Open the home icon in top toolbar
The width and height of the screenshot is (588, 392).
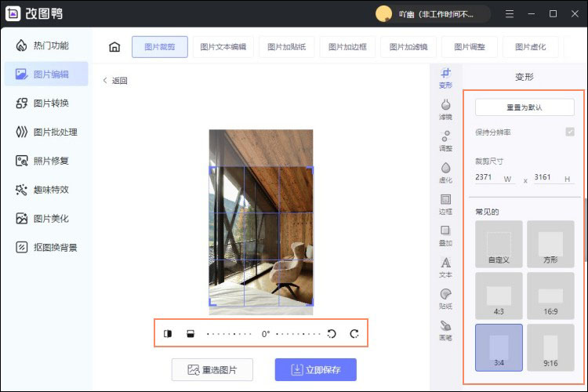[x=114, y=47]
